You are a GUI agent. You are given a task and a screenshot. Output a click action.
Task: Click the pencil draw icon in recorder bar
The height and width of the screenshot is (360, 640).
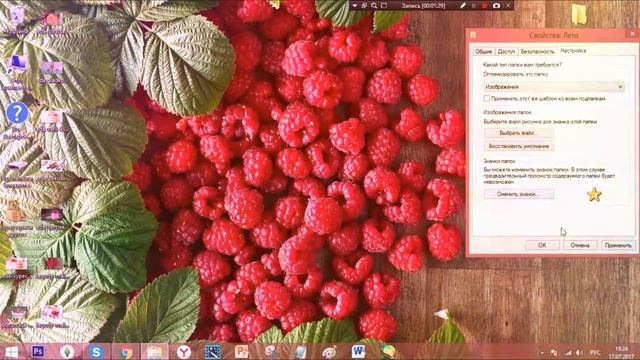(462, 6)
